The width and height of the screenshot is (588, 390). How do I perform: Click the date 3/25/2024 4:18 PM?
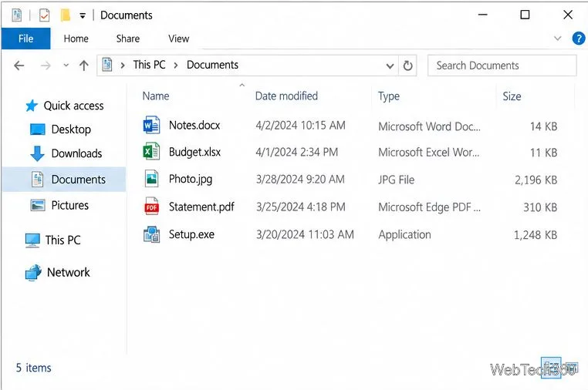[300, 207]
